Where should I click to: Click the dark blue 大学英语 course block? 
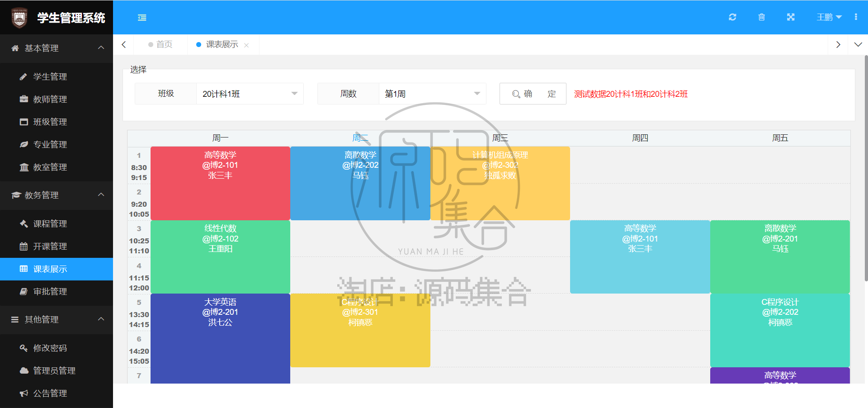[220, 338]
